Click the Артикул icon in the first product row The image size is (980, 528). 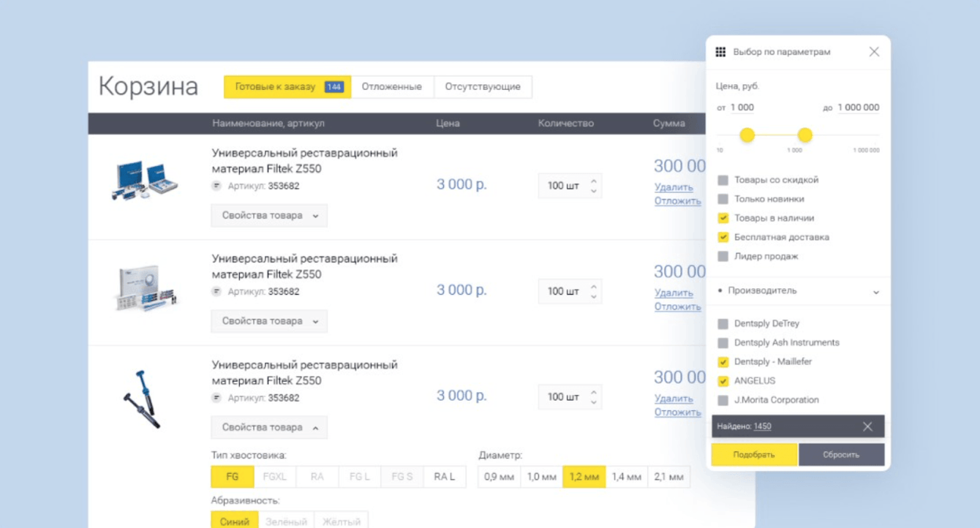(x=216, y=186)
